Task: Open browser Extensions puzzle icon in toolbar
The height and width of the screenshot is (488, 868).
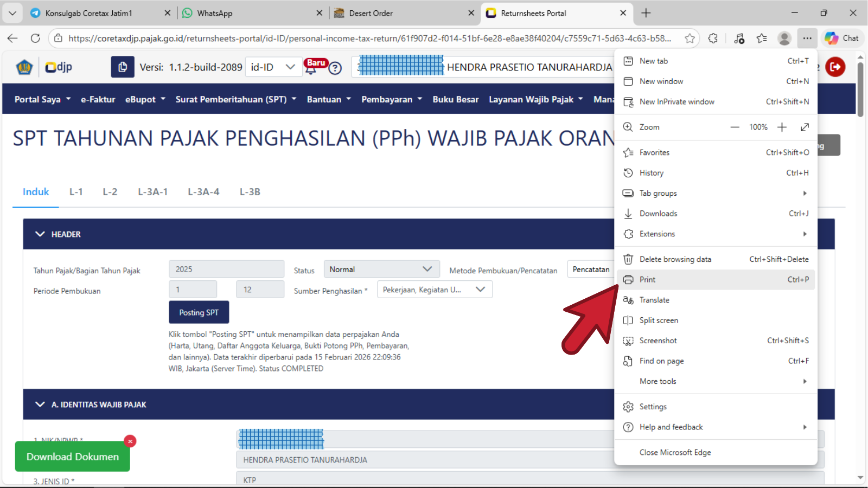Action: pyautogui.click(x=713, y=38)
